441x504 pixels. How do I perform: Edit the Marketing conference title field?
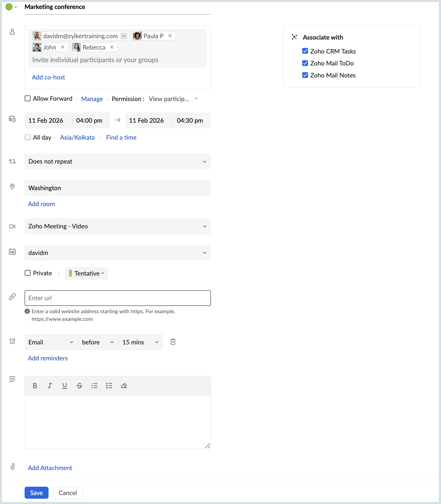click(118, 7)
